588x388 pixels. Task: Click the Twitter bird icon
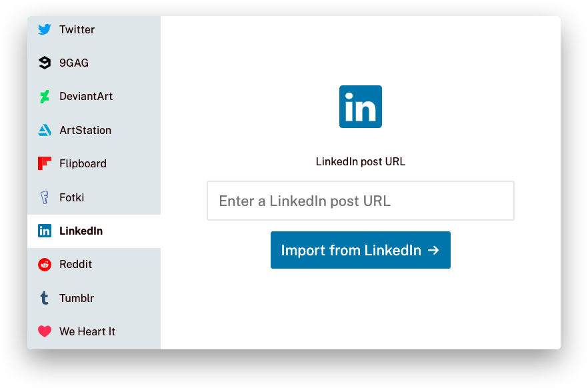tap(44, 29)
